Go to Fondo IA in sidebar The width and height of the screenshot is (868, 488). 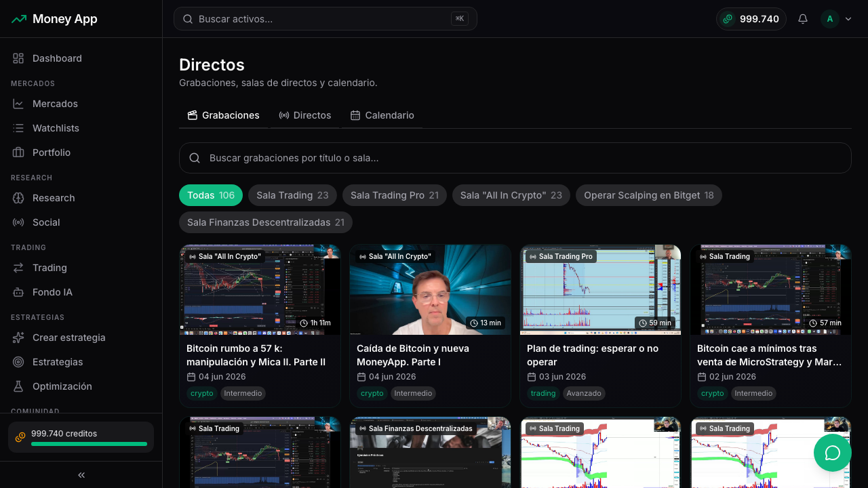click(81, 292)
